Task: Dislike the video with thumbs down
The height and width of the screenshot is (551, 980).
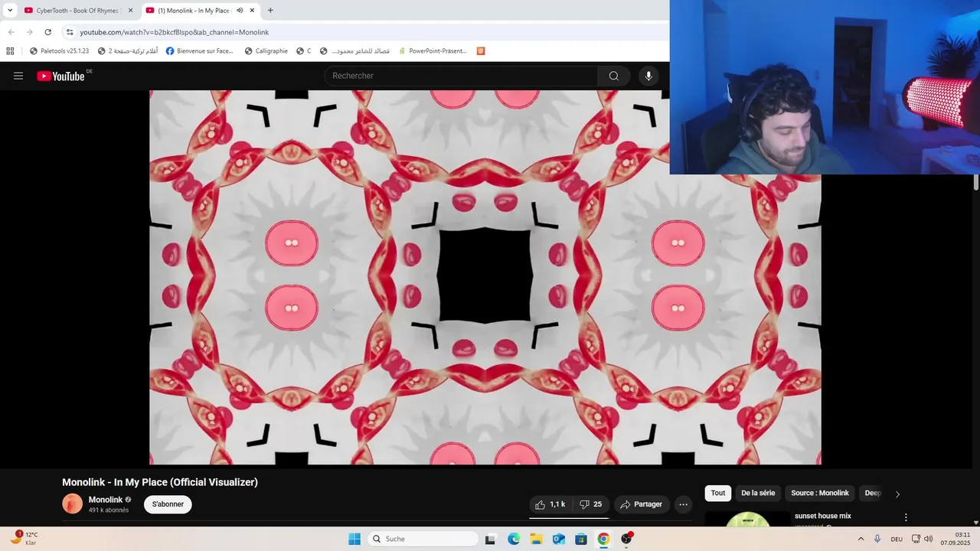Action: [x=590, y=504]
